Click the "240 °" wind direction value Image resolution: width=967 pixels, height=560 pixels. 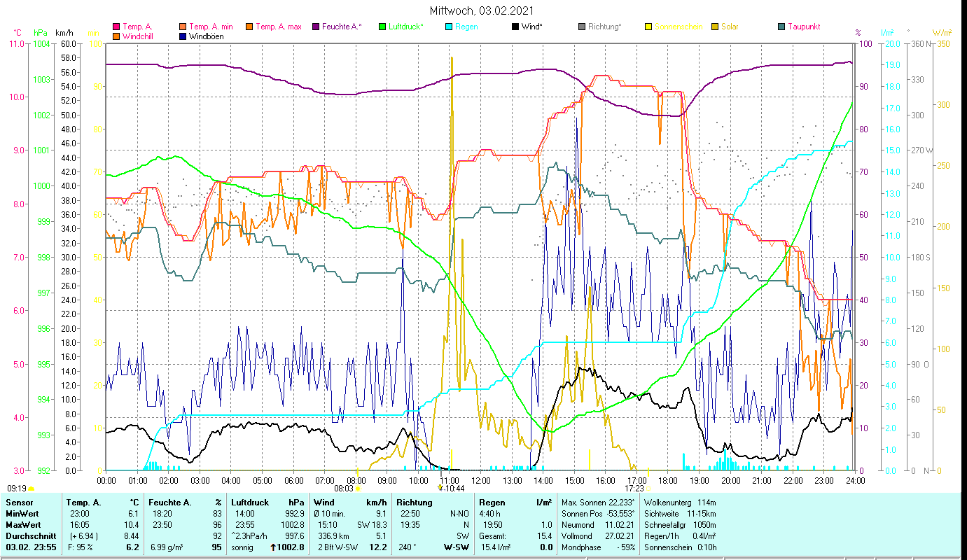[x=408, y=547]
